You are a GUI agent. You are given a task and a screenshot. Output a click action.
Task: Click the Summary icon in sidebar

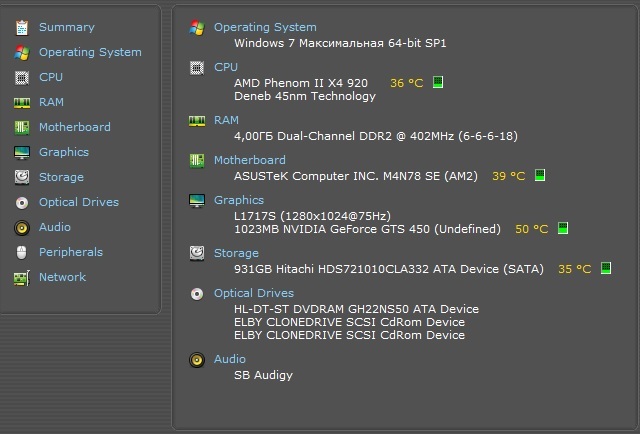[21, 27]
